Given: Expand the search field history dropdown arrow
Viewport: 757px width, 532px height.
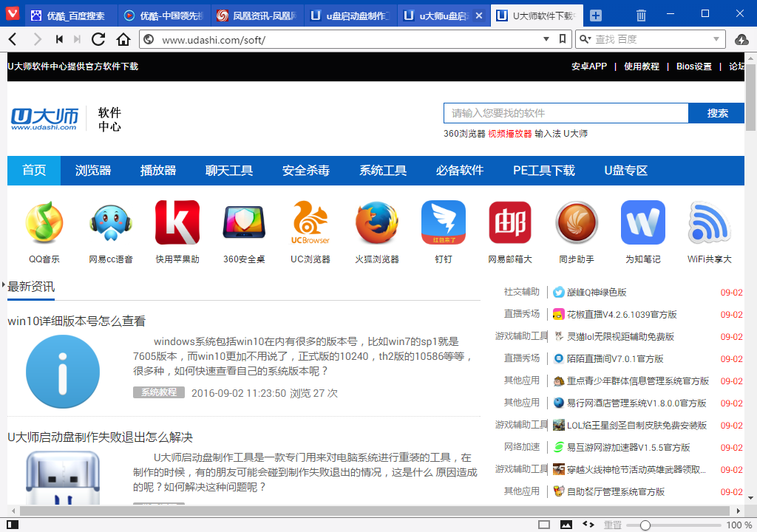Looking at the screenshot, I should point(716,39).
